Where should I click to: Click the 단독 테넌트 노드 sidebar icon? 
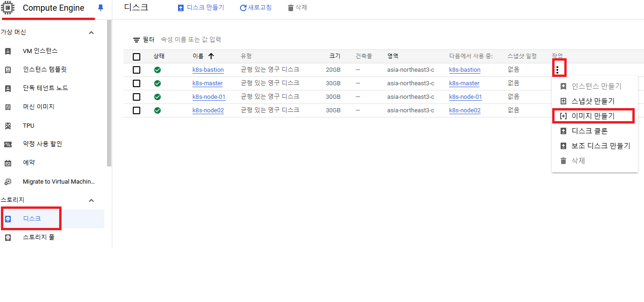7,88
